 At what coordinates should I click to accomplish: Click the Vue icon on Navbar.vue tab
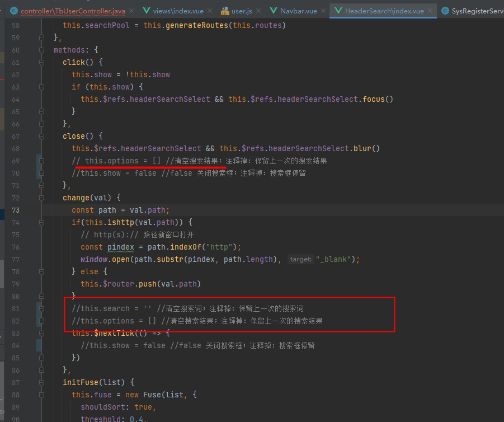273,11
